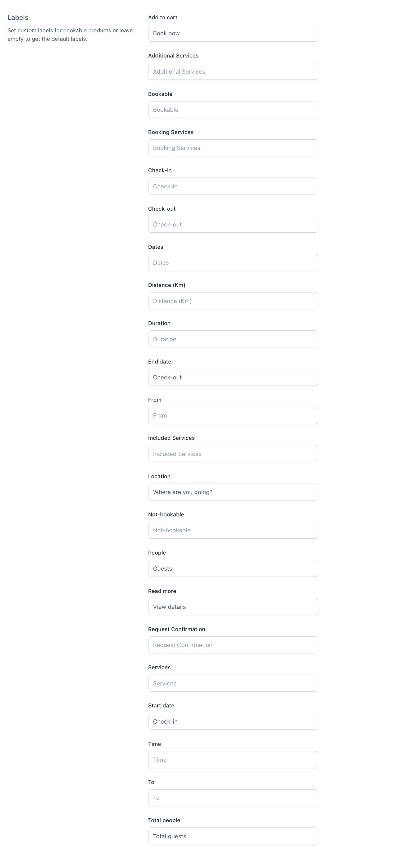This screenshot has width=404, height=868.
Task: Select the Not-bookable input field
Action: click(x=233, y=530)
